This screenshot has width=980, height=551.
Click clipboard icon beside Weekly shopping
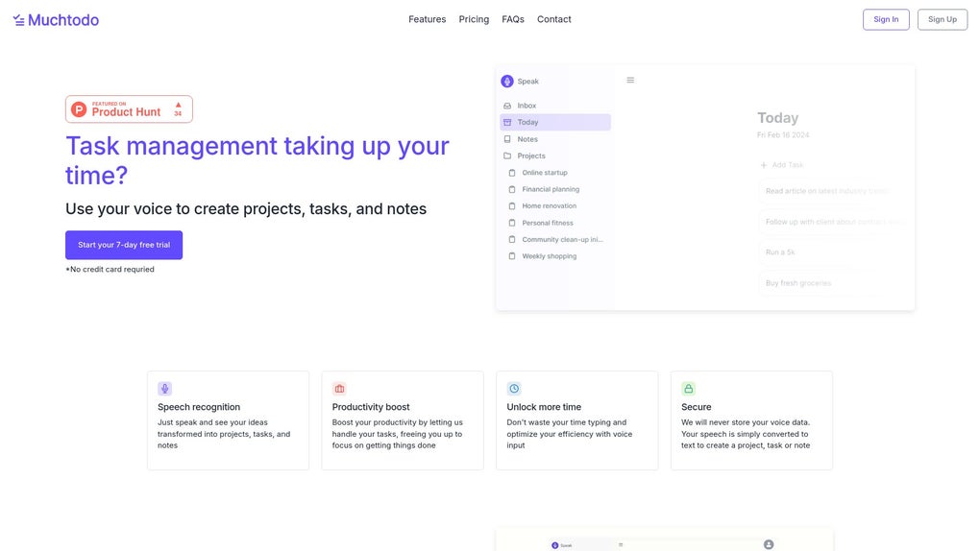(x=512, y=256)
